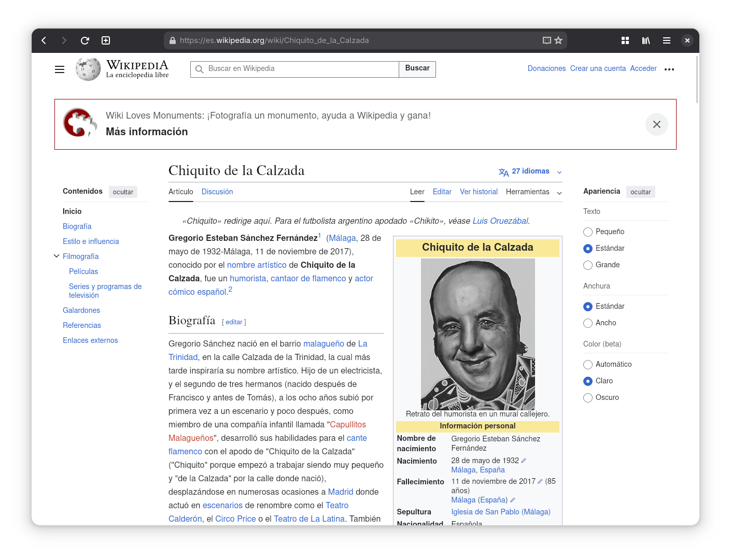Toggle reader mode icon in address bar
Screen dimensions: 731x560
point(547,40)
